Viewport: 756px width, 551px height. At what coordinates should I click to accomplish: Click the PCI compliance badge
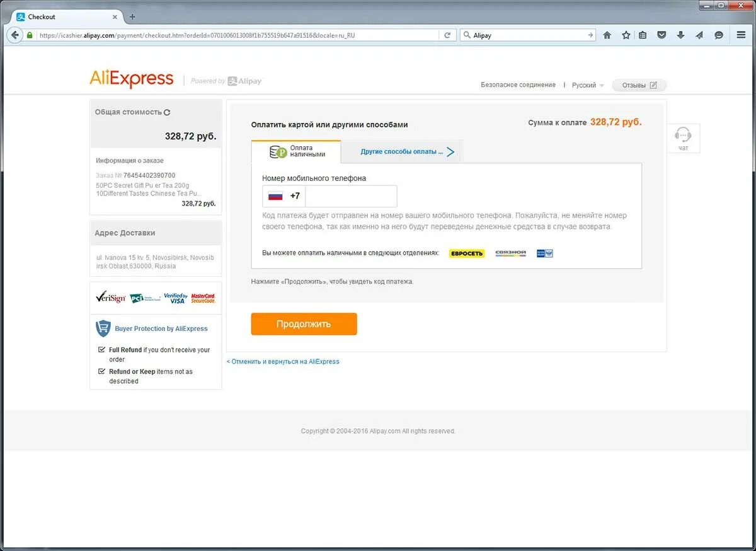[x=144, y=298]
